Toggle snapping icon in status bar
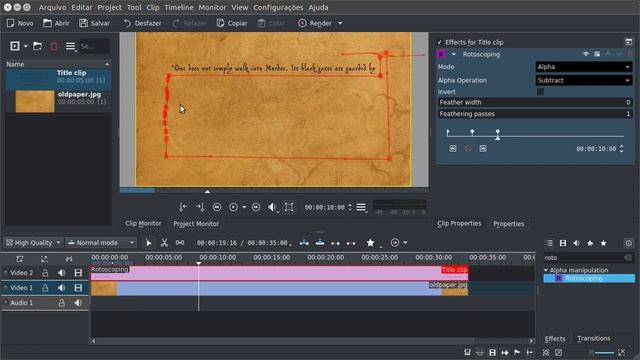The width and height of the screenshot is (640, 360). (x=530, y=353)
